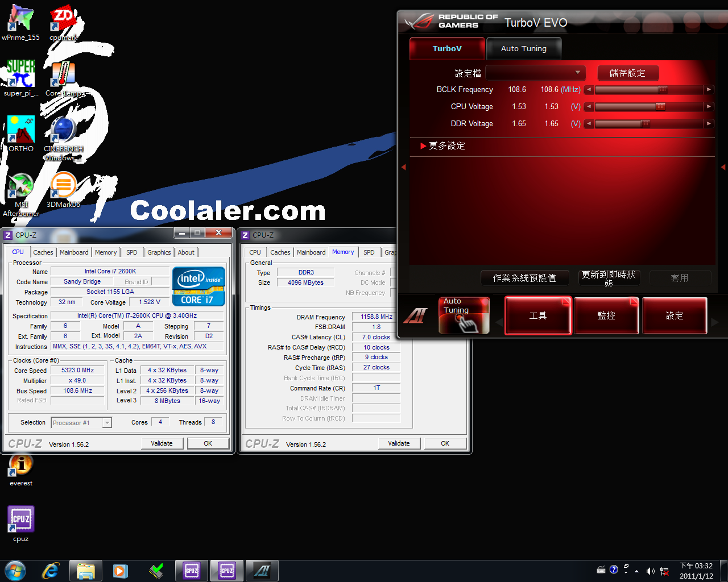Open the Windows Media Player taskbar icon

121,571
